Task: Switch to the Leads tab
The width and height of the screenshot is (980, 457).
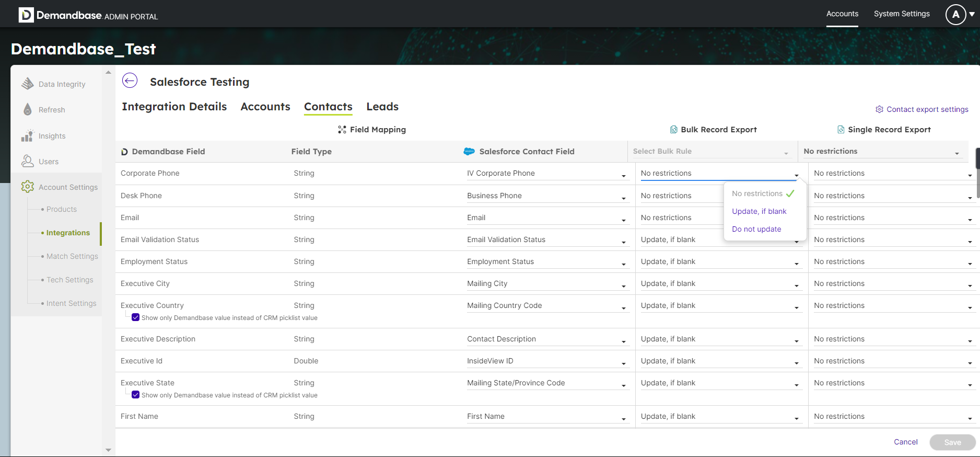Action: click(382, 107)
